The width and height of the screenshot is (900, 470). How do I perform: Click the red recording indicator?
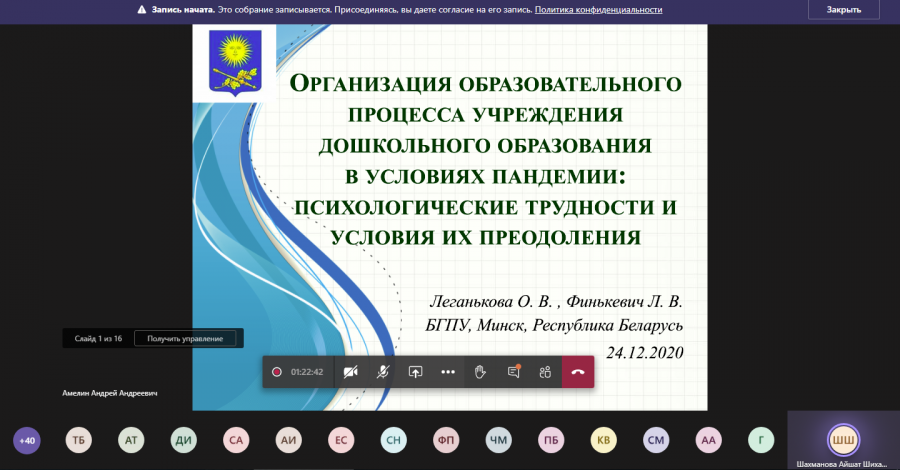click(x=277, y=372)
